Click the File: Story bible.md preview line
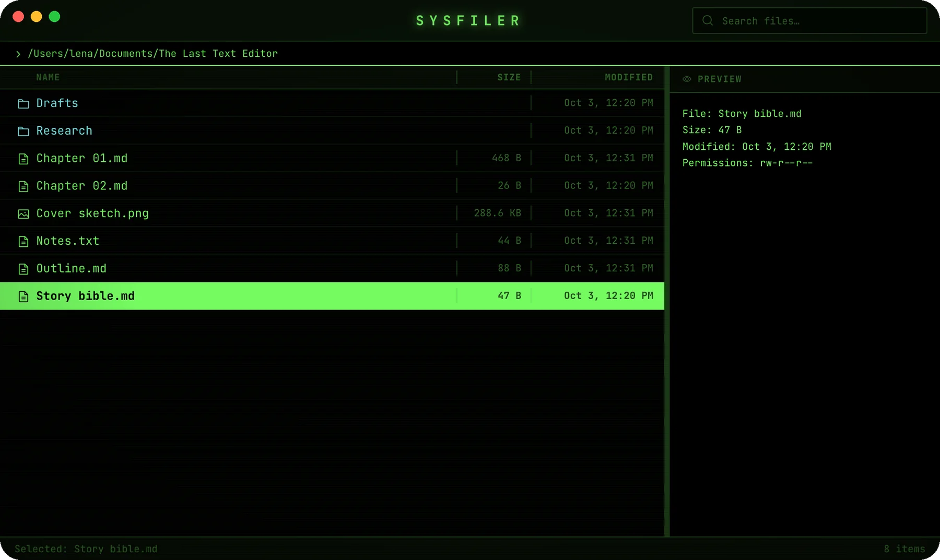 742,114
